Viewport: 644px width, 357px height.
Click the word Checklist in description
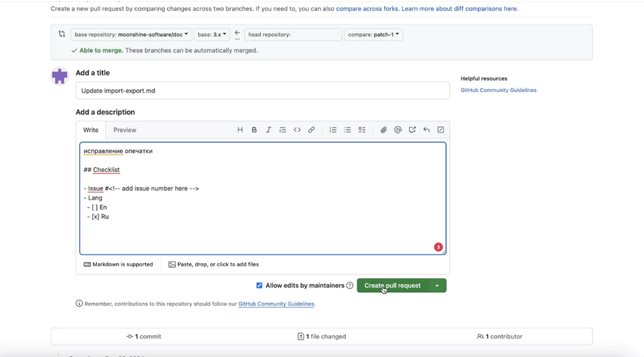(x=106, y=170)
